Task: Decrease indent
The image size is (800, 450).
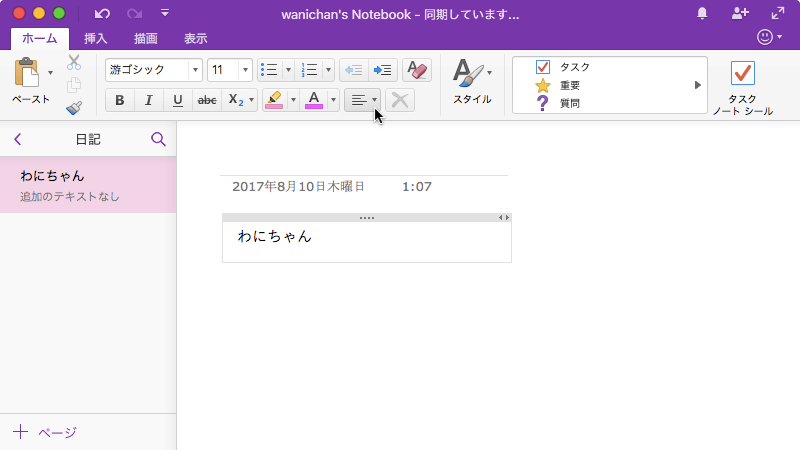Action: click(354, 70)
